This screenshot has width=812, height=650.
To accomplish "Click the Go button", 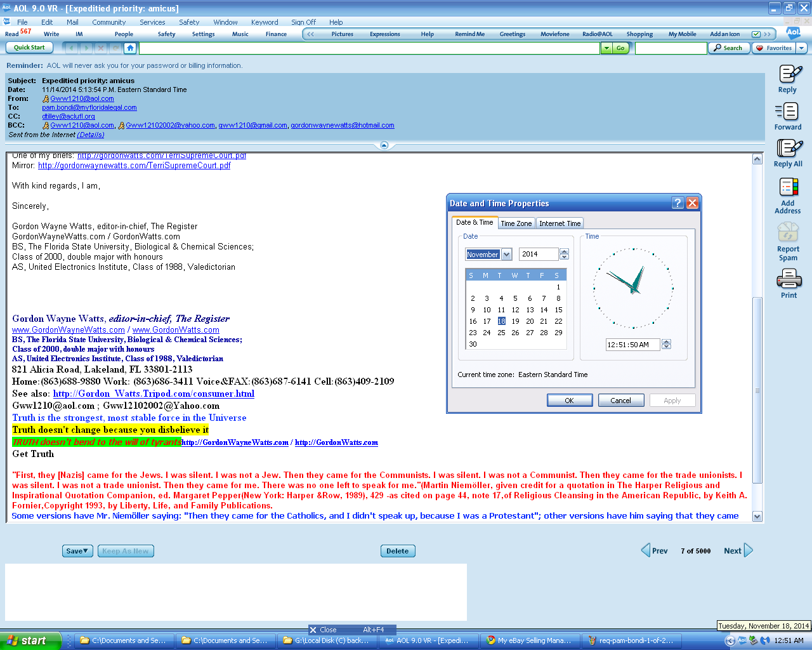I will pyautogui.click(x=621, y=48).
